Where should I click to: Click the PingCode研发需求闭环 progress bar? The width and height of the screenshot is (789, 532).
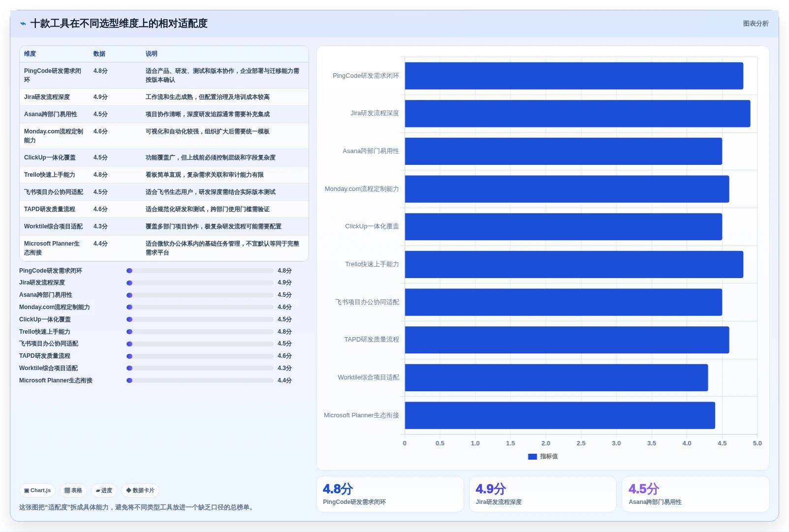pos(200,271)
